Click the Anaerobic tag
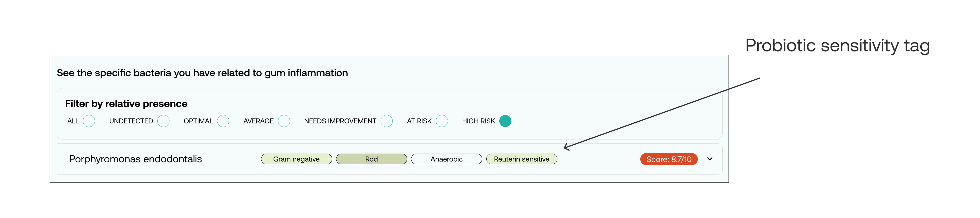980x218 pixels. coord(446,159)
